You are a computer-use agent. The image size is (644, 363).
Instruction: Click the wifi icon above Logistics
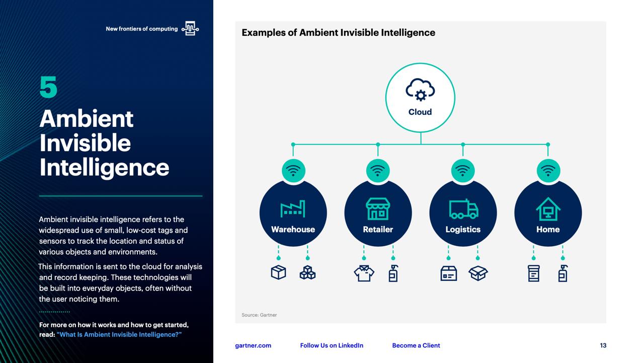coord(463,170)
